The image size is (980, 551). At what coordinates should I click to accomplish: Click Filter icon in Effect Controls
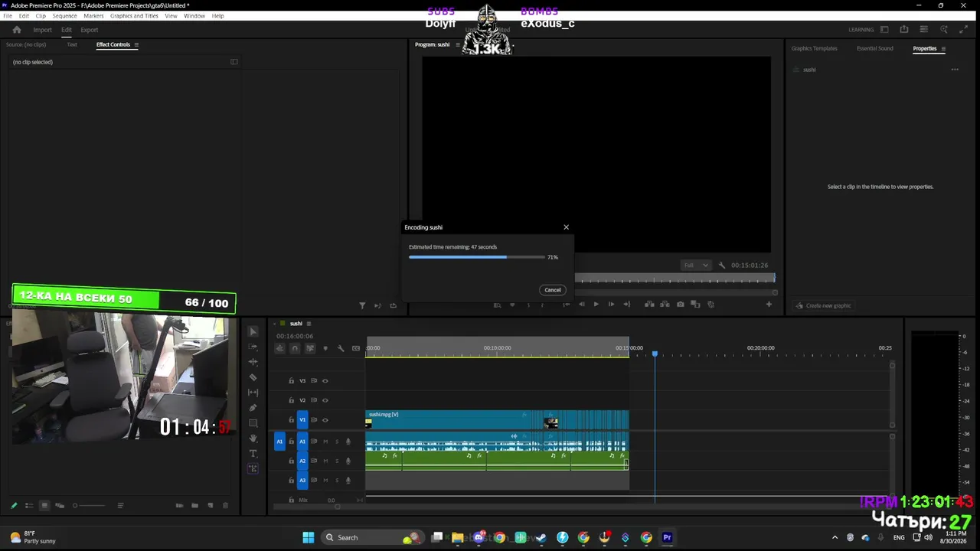362,305
